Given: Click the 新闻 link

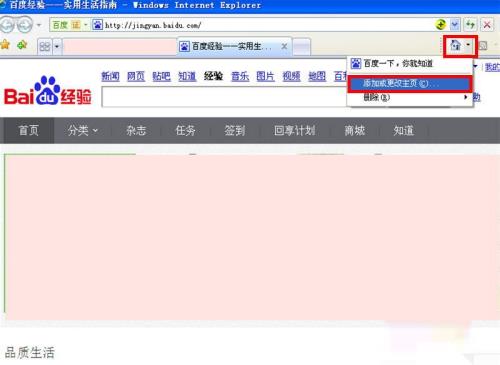Looking at the screenshot, I should click(110, 76).
